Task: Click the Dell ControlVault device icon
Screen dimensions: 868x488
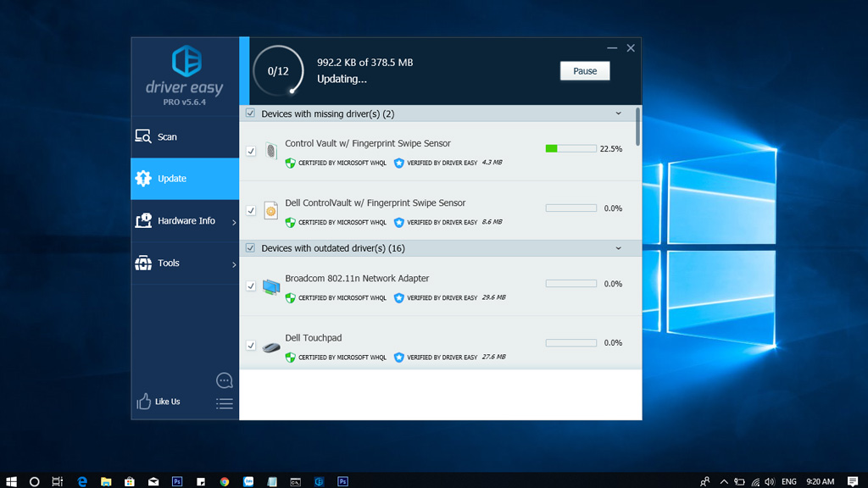Action: (270, 210)
